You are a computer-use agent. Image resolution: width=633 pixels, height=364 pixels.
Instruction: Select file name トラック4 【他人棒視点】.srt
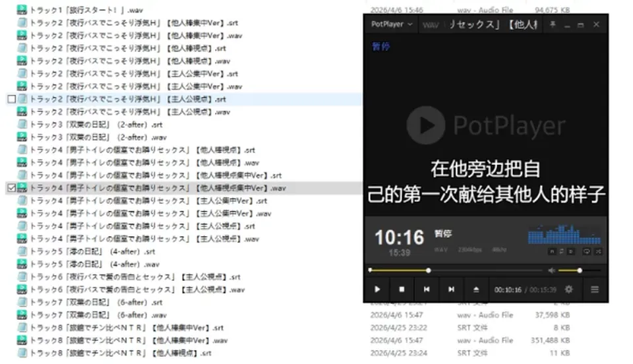click(142, 150)
